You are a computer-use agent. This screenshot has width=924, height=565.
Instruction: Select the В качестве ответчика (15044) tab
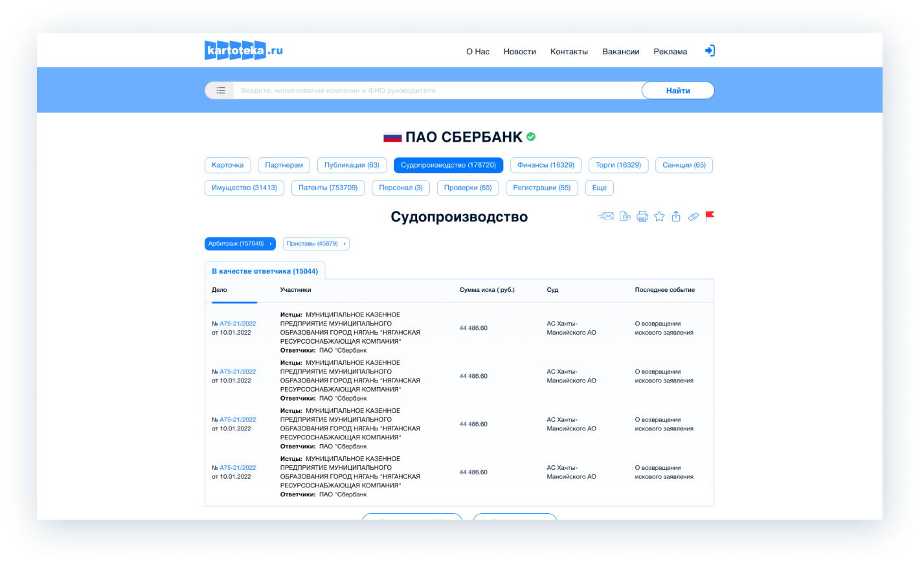(265, 271)
